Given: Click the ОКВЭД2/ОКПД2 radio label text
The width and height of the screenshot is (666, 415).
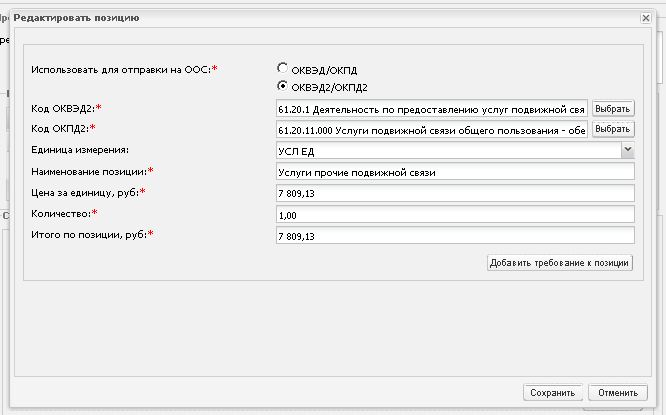Looking at the screenshot, I should pyautogui.click(x=329, y=88).
